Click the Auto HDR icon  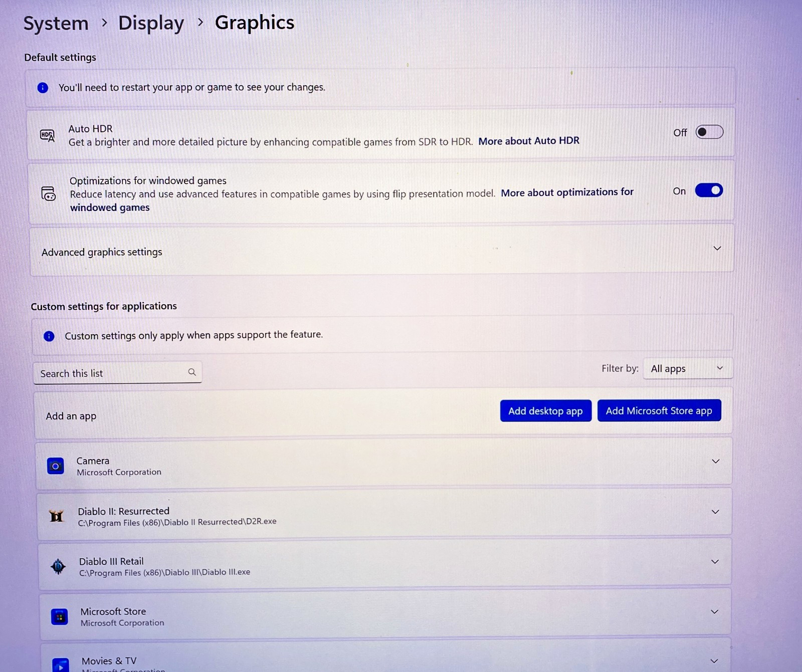[47, 135]
